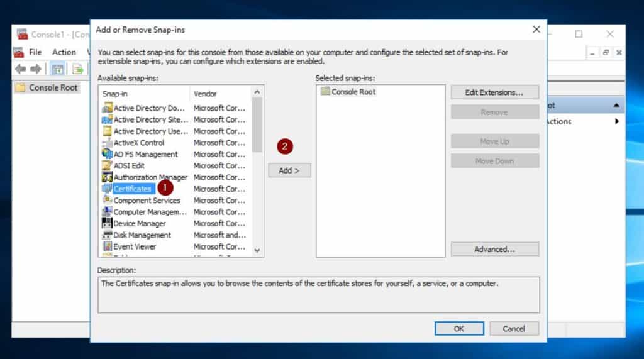Image resolution: width=644 pixels, height=359 pixels.
Task: Maximize the Console1 window
Action: point(579,34)
